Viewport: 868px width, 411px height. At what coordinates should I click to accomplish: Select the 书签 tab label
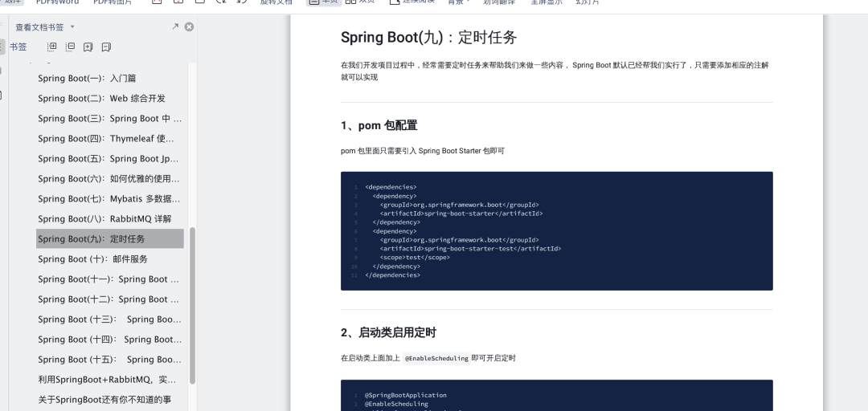click(18, 47)
